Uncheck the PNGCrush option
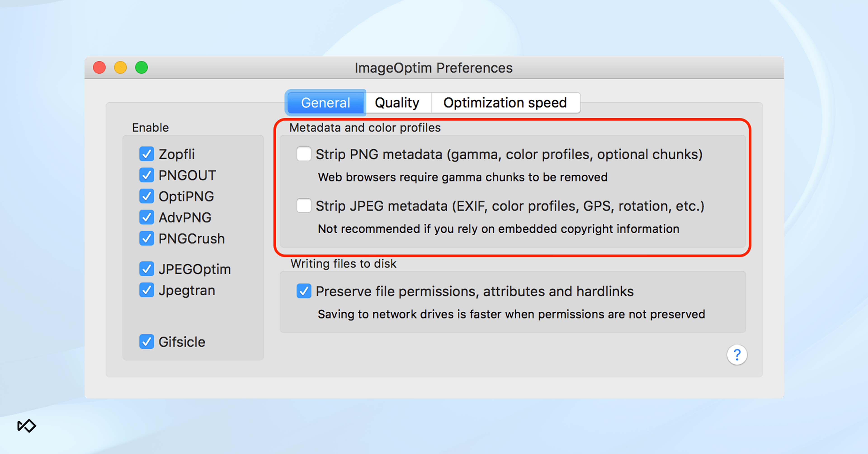Viewport: 868px width, 454px height. tap(146, 239)
